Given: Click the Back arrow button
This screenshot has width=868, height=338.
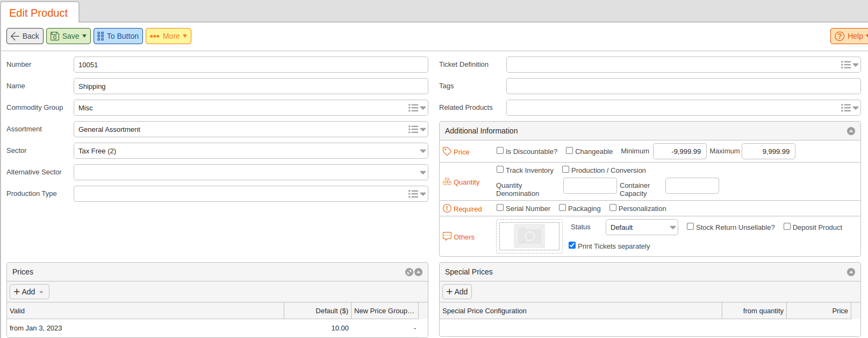Looking at the screenshot, I should point(25,36).
